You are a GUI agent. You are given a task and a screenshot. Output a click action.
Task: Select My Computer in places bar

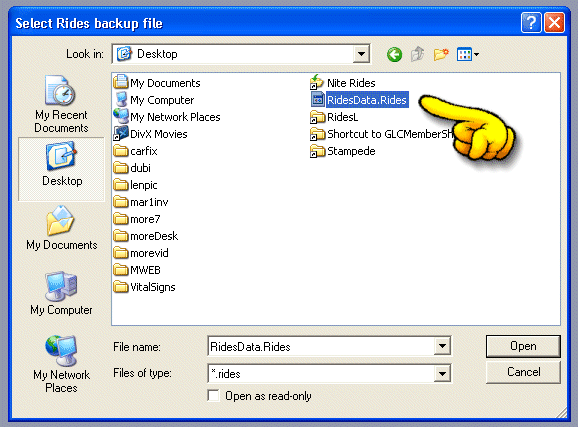point(61,294)
